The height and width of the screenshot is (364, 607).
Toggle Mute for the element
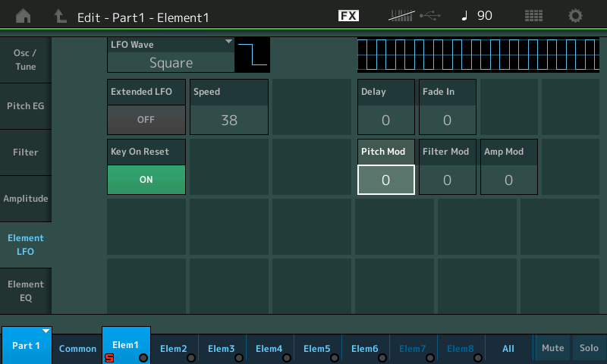pos(552,348)
